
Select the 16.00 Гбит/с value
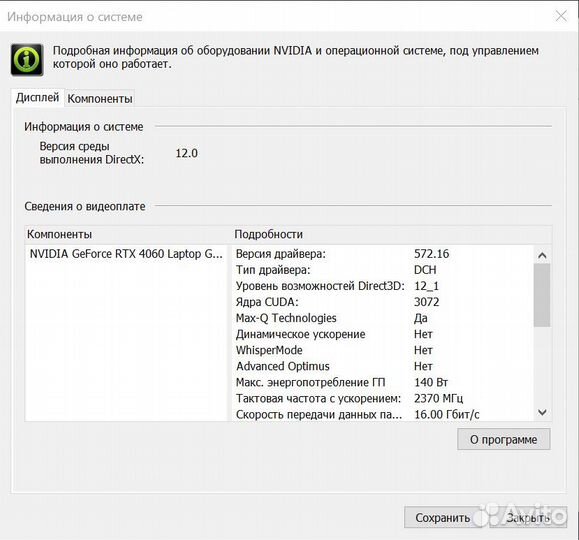[446, 415]
